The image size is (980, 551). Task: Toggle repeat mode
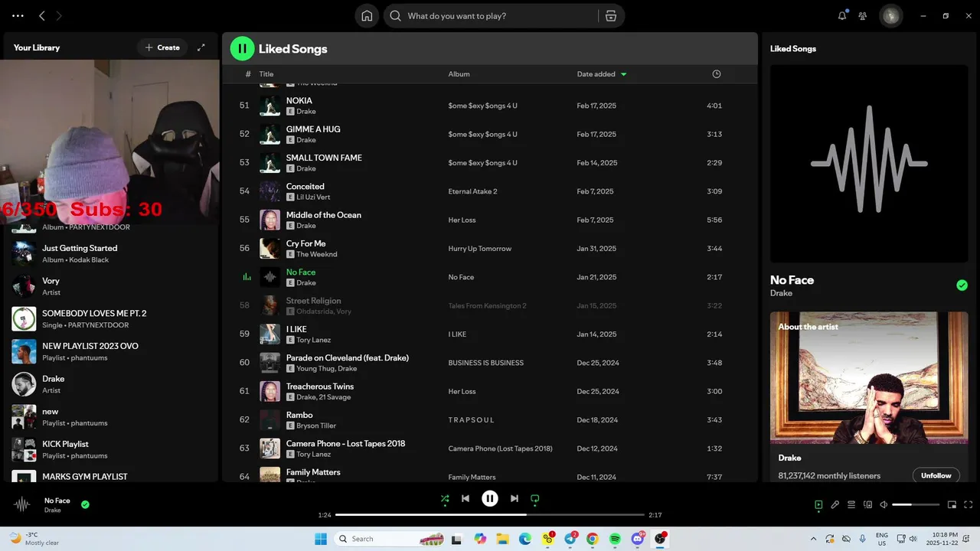click(x=535, y=498)
